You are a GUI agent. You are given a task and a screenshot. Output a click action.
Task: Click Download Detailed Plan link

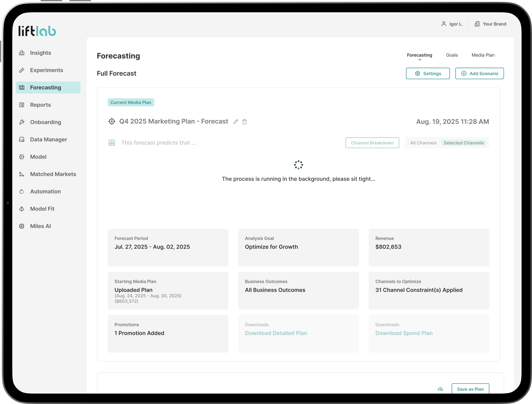276,333
